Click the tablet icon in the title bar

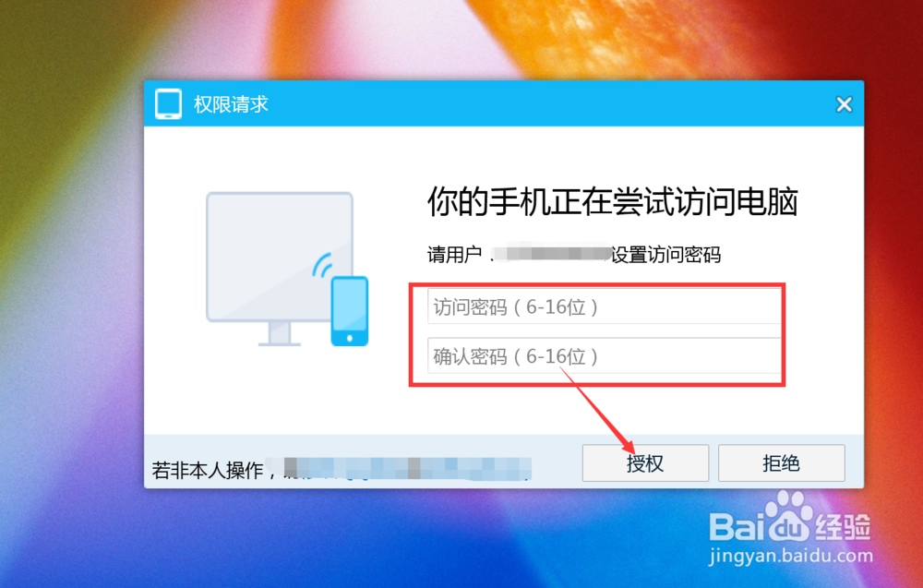(x=168, y=104)
